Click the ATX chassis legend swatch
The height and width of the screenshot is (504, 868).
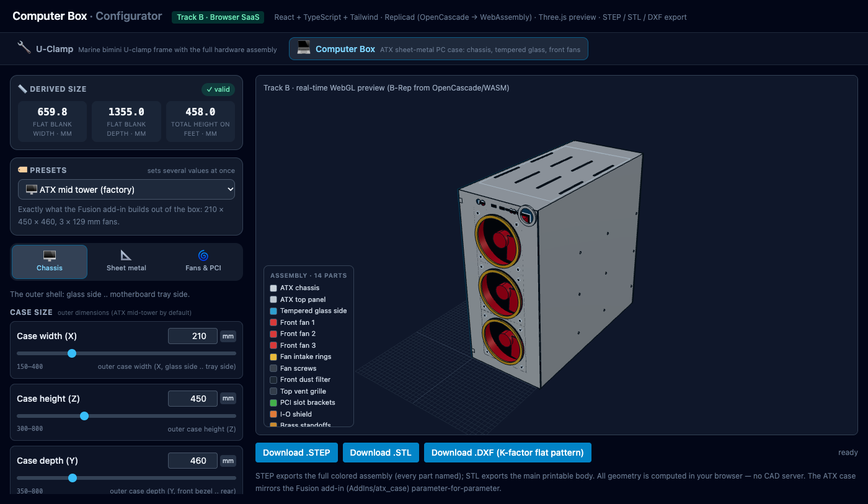coord(273,288)
